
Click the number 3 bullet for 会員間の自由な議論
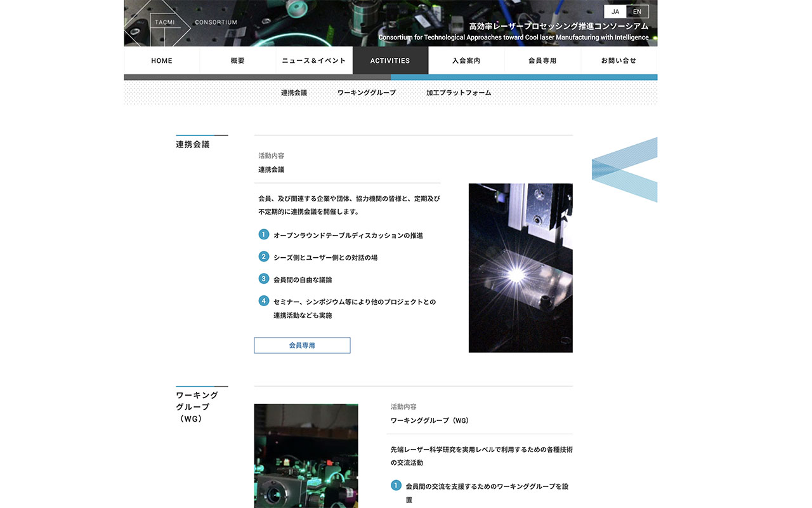click(x=264, y=279)
